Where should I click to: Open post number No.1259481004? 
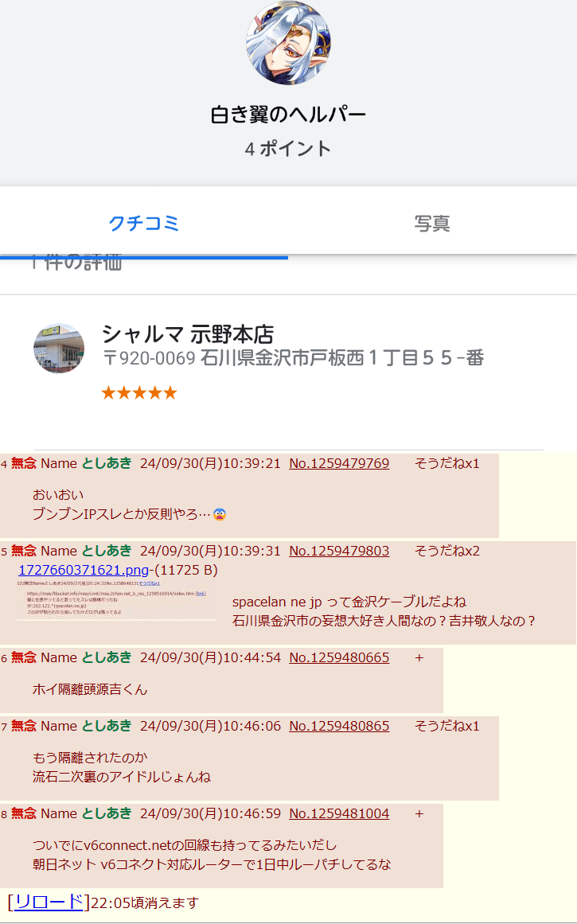pos(339,814)
